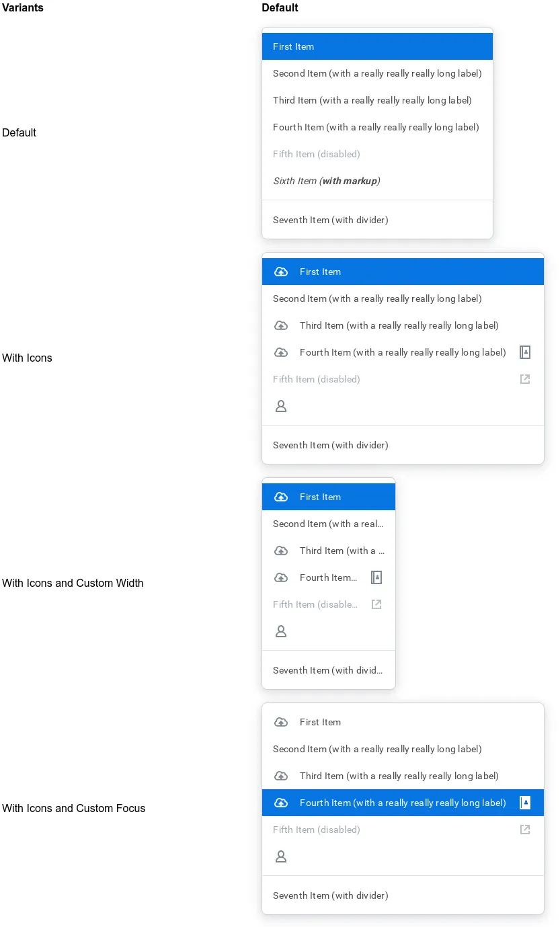The width and height of the screenshot is (560, 927).
Task: Click the cloud upload icon on the highlighted First Item in the With Icons menu
Action: (x=281, y=272)
